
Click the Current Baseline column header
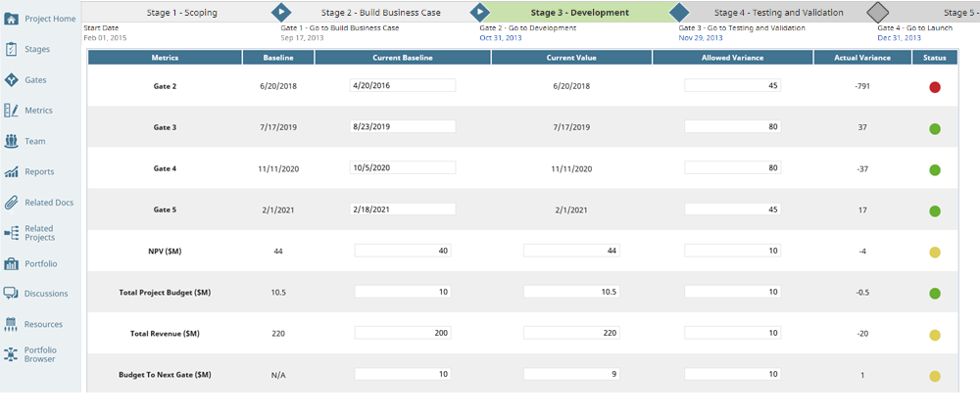pyautogui.click(x=403, y=58)
